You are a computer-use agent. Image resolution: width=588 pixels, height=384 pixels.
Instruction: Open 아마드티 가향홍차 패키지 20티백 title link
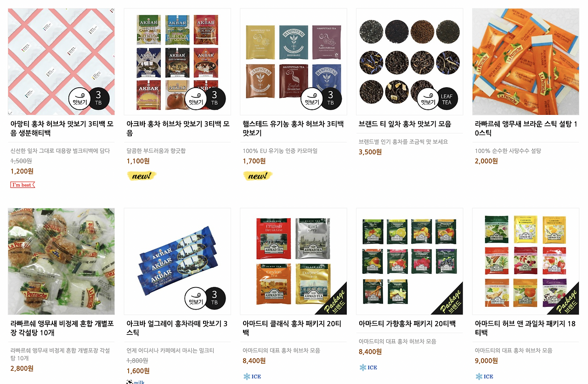pos(407,324)
